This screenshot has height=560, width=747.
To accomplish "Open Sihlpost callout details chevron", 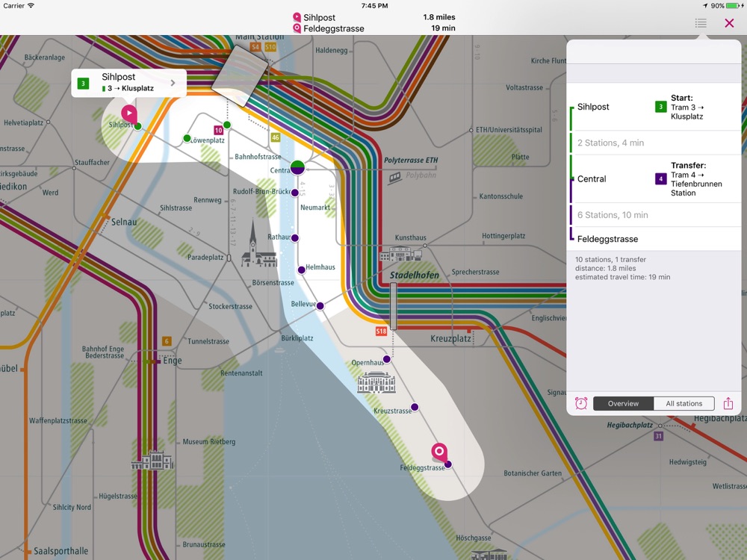I will [x=173, y=83].
